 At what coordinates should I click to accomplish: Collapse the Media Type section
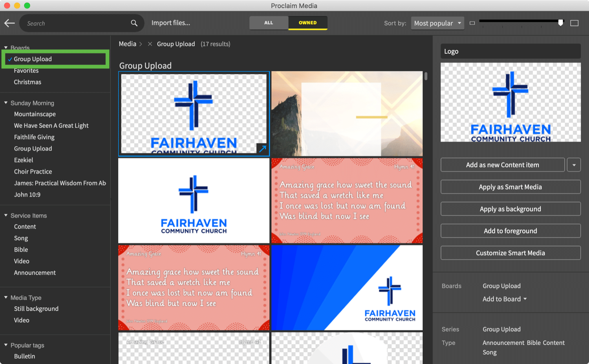pyautogui.click(x=6, y=297)
